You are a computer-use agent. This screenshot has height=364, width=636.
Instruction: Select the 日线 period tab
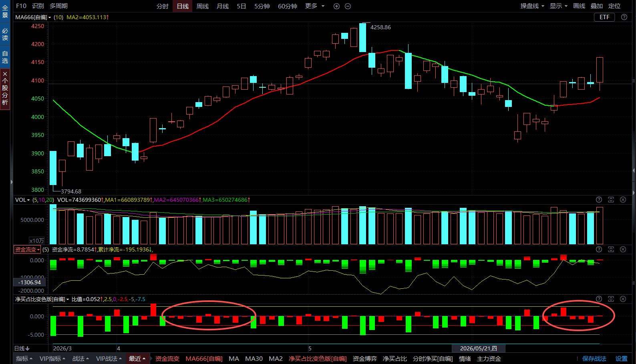point(183,6)
